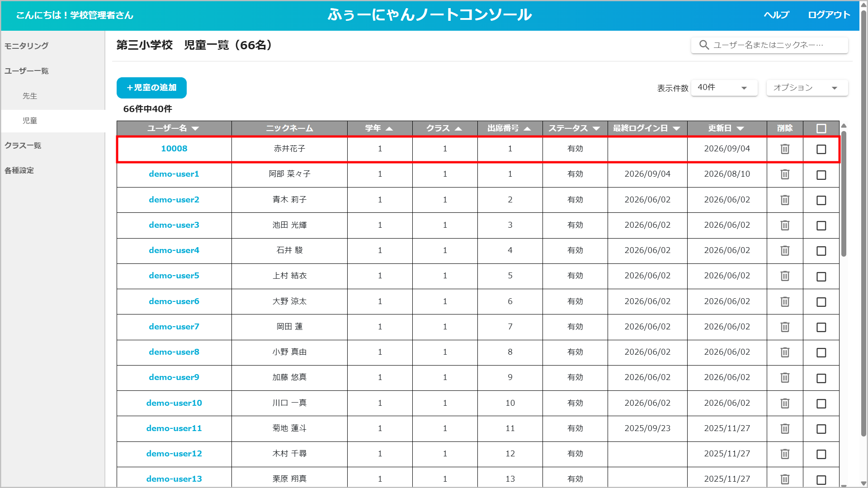Open the クラス一覧 menu item
The height and width of the screenshot is (488, 868).
coord(23,145)
